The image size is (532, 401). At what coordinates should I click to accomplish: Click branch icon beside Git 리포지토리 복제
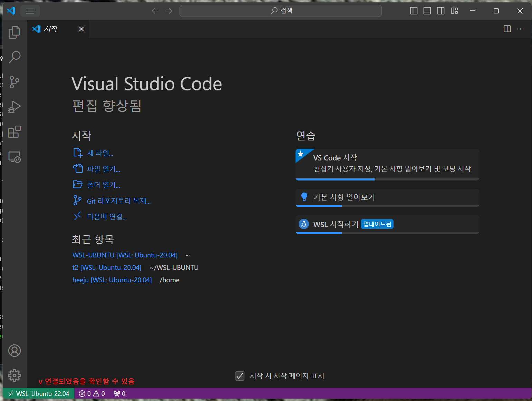tap(78, 200)
